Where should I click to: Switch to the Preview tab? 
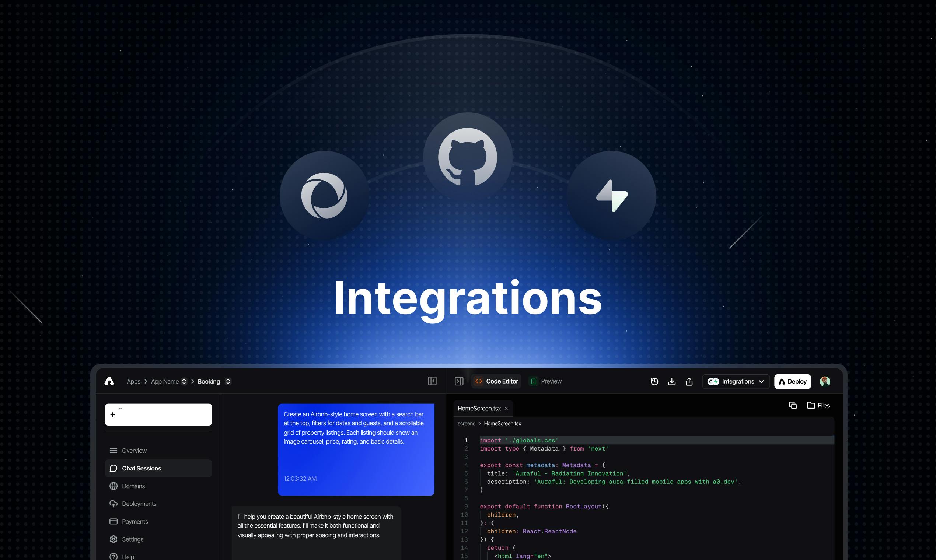pos(546,381)
